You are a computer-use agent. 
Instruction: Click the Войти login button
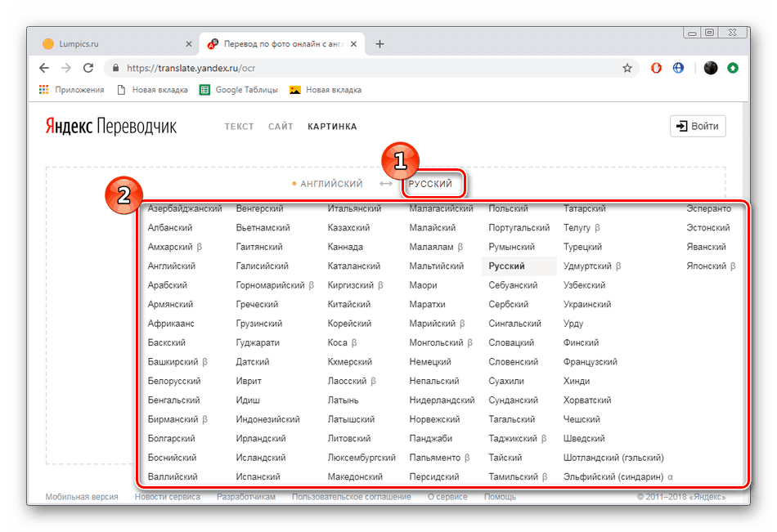(698, 127)
